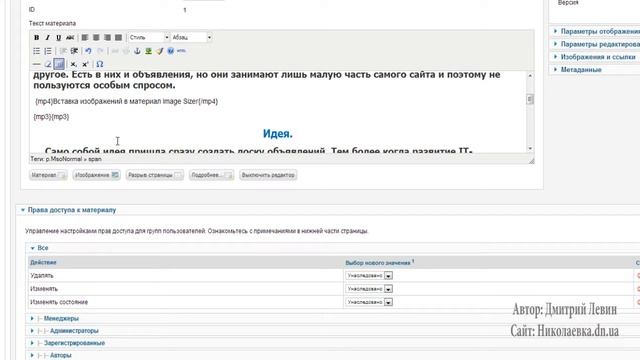Image resolution: width=640 pixels, height=360 pixels.
Task: Insert a page break with Разрыв страницы
Action: coord(155,175)
